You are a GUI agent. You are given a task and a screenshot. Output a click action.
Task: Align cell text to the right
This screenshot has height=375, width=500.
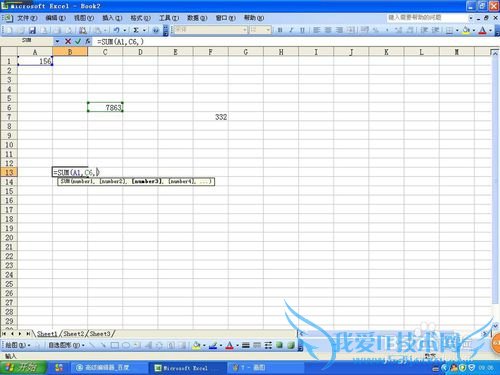click(x=339, y=30)
